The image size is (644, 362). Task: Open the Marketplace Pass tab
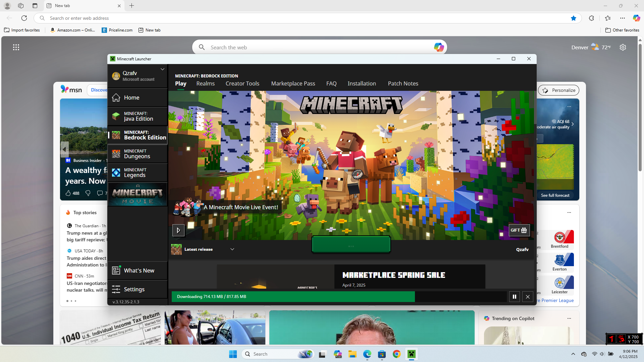[293, 84]
